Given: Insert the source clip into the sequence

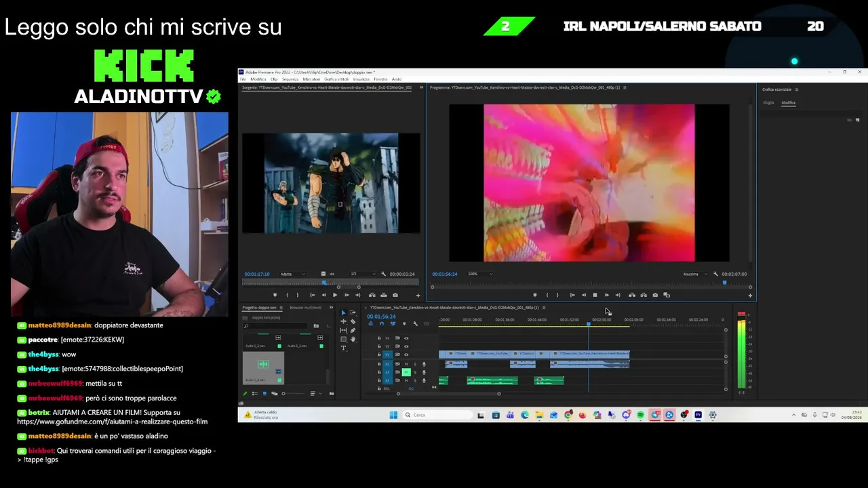Looking at the screenshot, I should [x=372, y=295].
